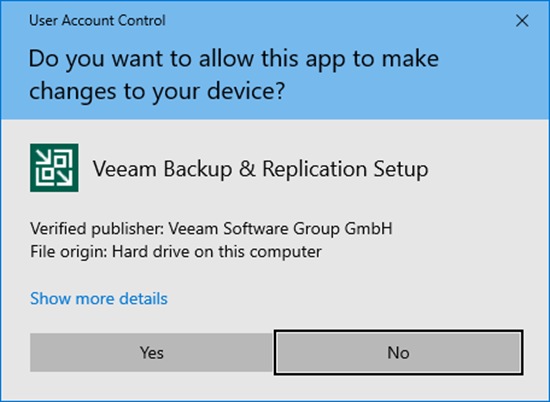The width and height of the screenshot is (550, 402).
Task: Choose Yes to allow the app
Action: click(152, 352)
